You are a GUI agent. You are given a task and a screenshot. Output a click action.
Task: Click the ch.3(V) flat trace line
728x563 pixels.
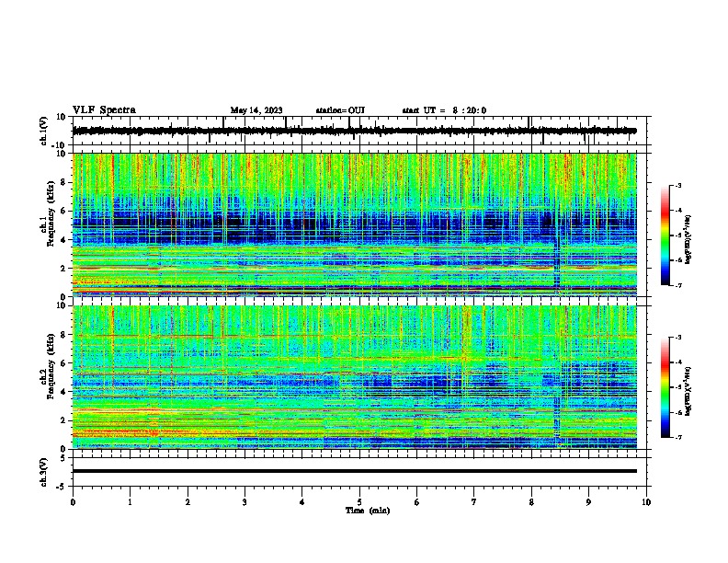pos(355,471)
